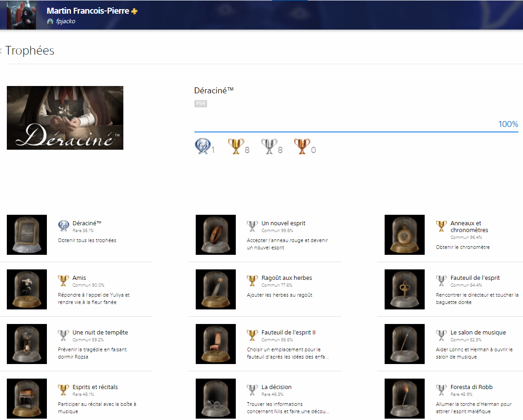Click the 'Le salon de musique' trophy title
This screenshot has height=420, width=523.
[x=478, y=333]
